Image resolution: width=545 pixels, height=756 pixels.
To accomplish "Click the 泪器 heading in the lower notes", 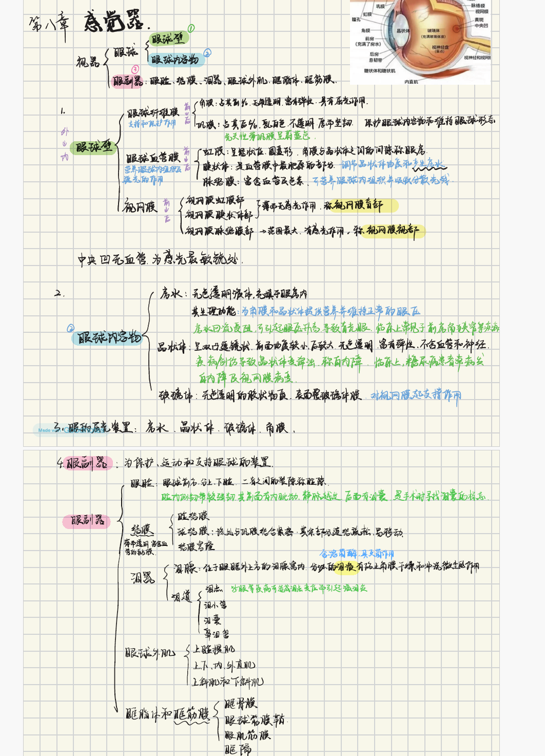I will pyautogui.click(x=142, y=578).
